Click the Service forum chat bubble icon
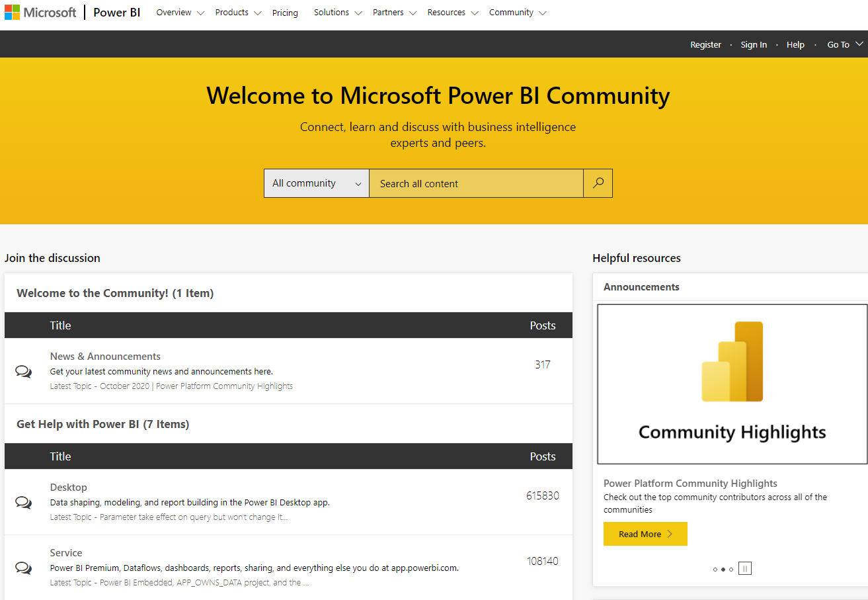The height and width of the screenshot is (600, 868). [23, 568]
